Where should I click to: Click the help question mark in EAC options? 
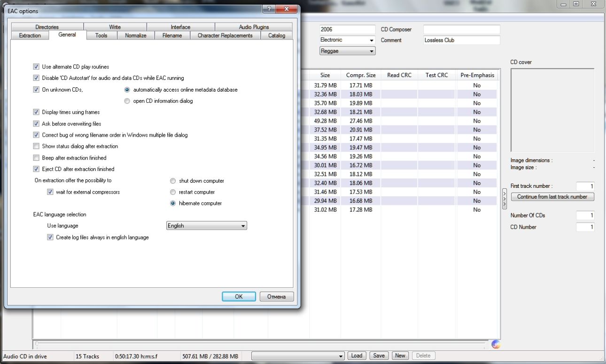pos(268,9)
